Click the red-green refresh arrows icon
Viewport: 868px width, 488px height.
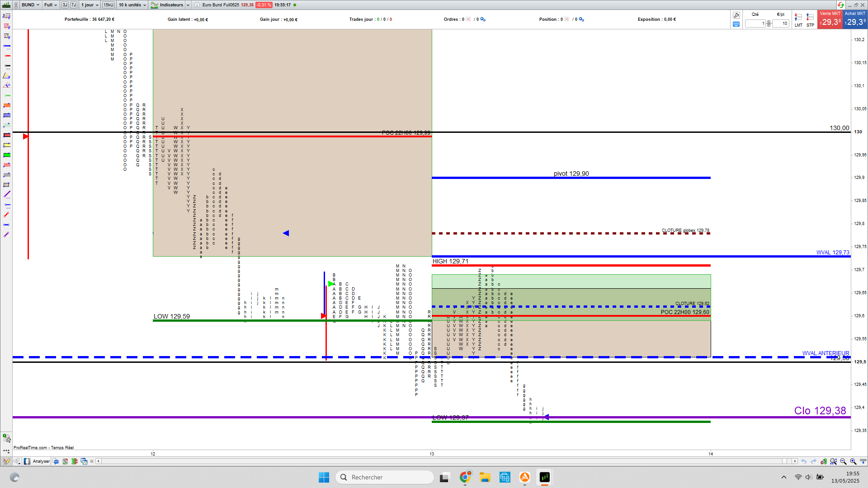coord(840,5)
